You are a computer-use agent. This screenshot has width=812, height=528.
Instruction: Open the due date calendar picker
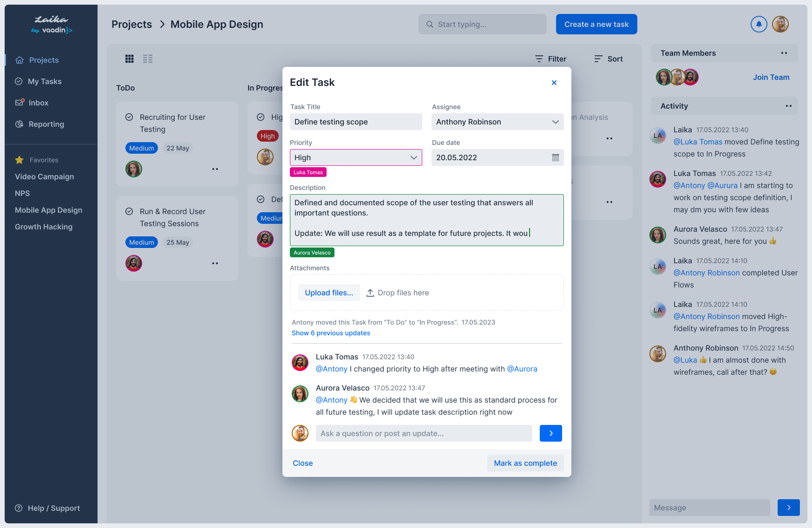(556, 157)
